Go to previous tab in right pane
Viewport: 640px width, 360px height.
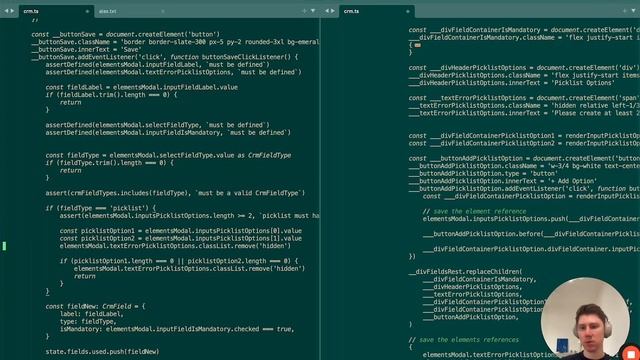(327, 11)
